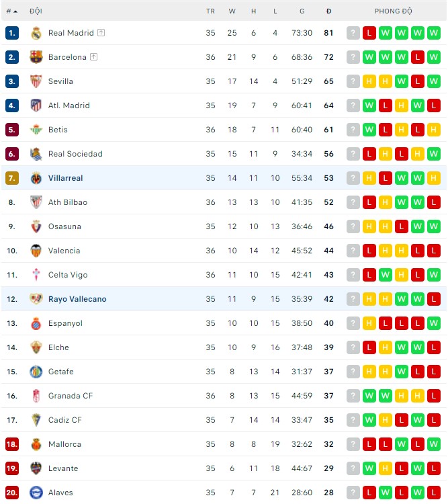Sort standings by the G goals column
Screen dimensions: 448x504
point(302,11)
